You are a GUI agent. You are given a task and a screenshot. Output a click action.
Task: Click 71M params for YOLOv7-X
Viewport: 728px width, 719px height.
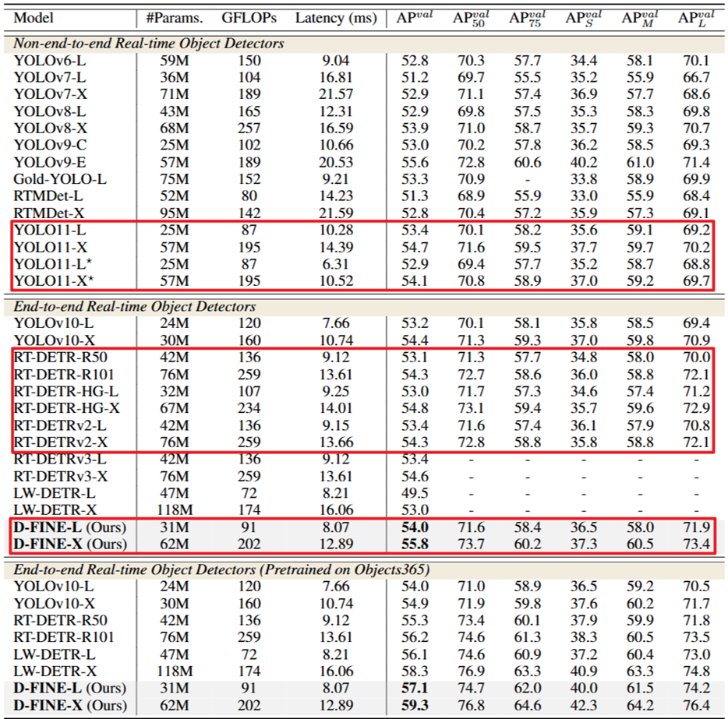[175, 94]
